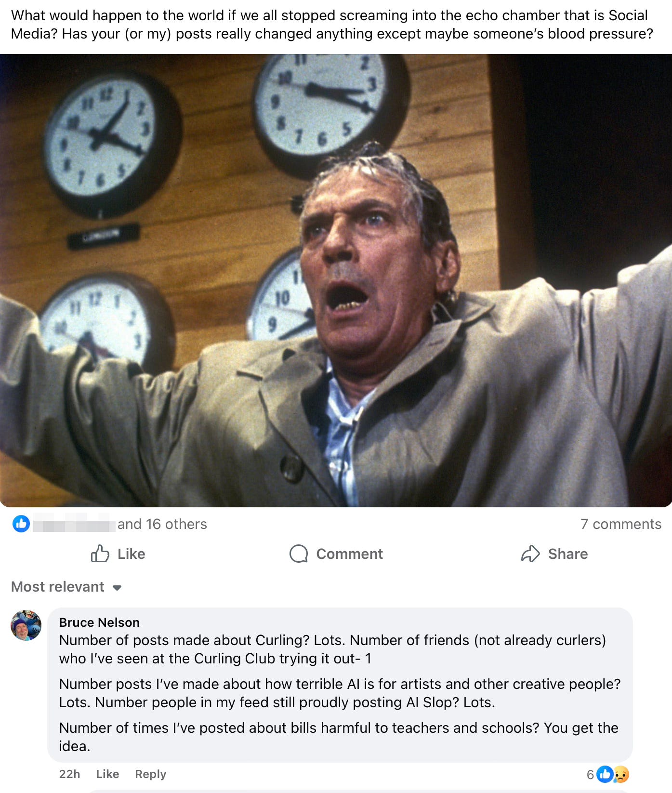Open Bruce Nelson's profile picture
The image size is (672, 793).
point(26,625)
